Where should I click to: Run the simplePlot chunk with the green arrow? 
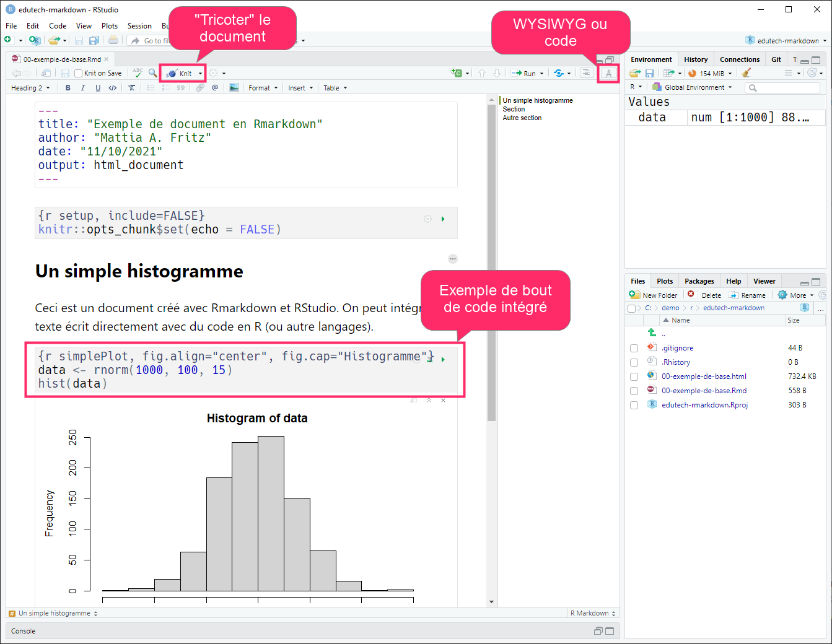443,360
